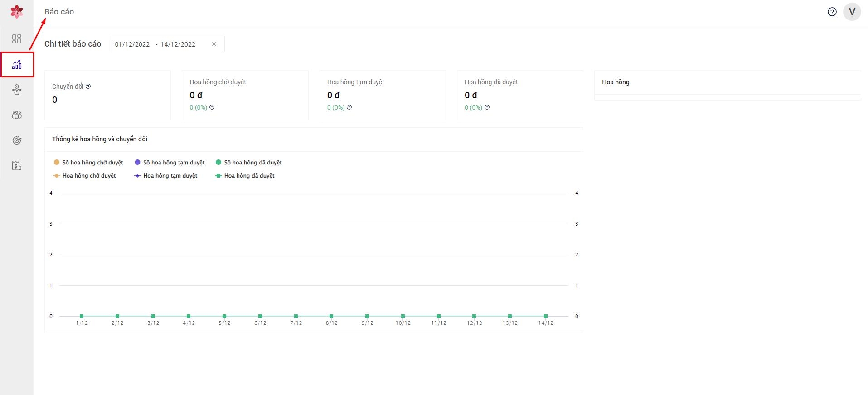Open the user avatar V menu
The height and width of the screenshot is (395, 868).
coord(852,12)
